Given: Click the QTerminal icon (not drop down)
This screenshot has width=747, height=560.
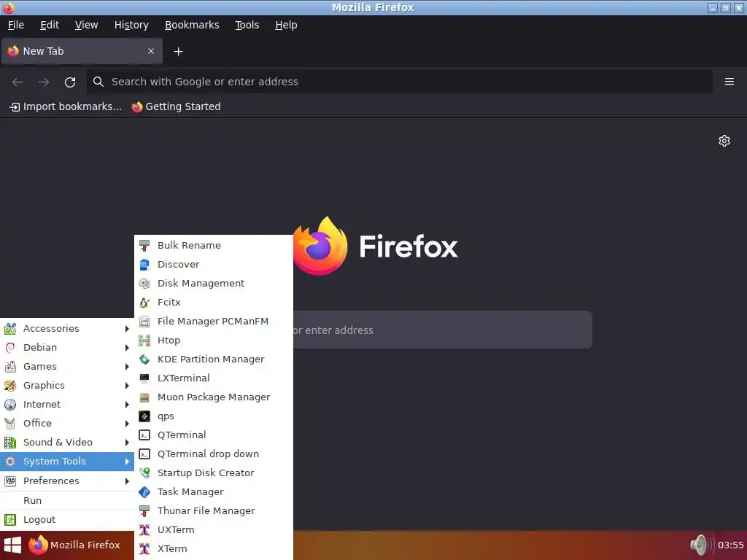Looking at the screenshot, I should click(x=144, y=435).
